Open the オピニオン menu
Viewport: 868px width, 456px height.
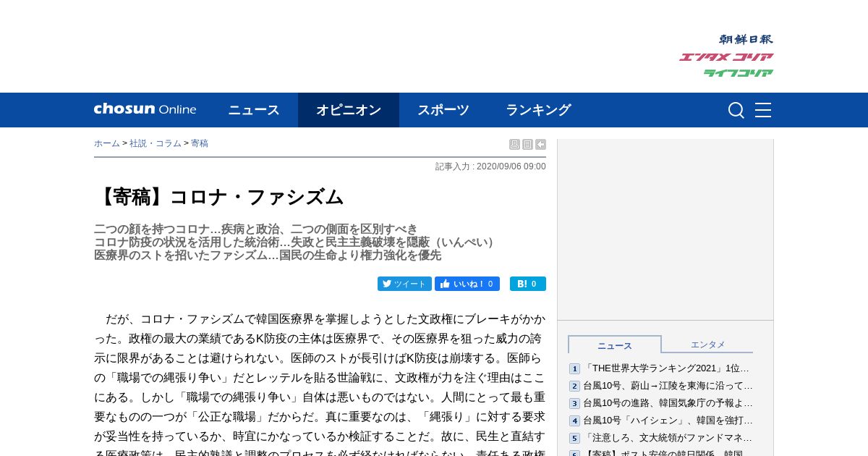(x=349, y=110)
